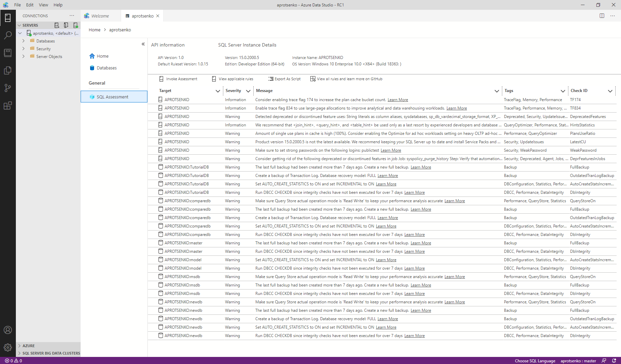Click aprotsenko : master connection status
The height and width of the screenshot is (364, 621).
[x=578, y=361]
